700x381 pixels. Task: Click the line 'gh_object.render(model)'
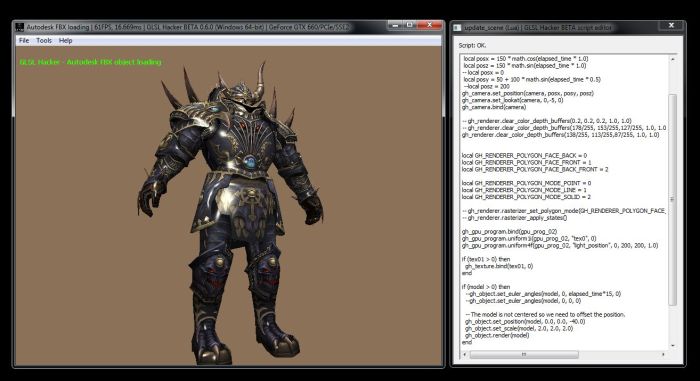click(x=497, y=335)
